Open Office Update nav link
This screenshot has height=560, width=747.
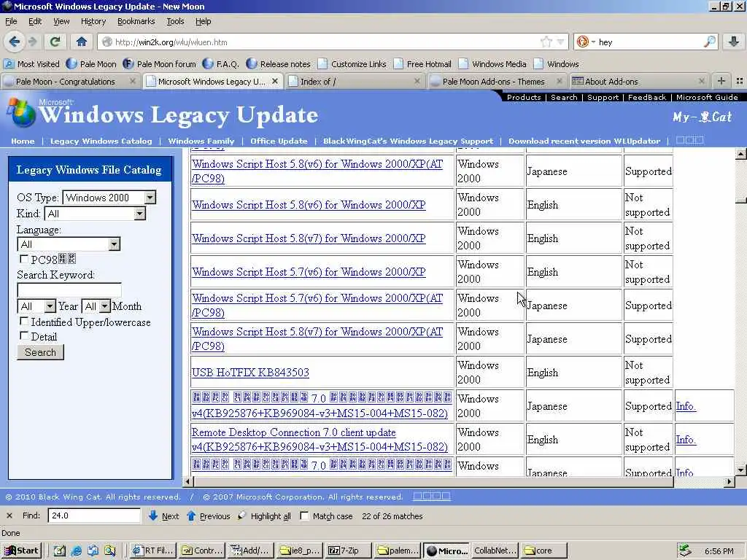(x=279, y=141)
